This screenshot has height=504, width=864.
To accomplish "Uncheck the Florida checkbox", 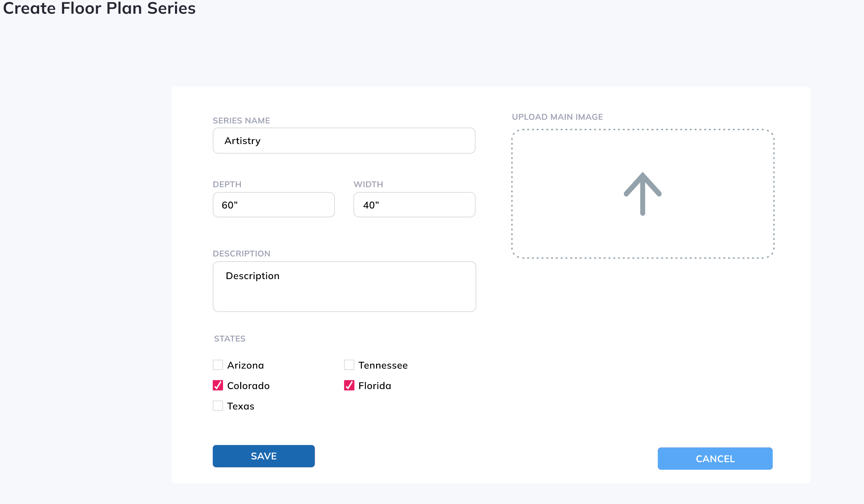I will 349,385.
